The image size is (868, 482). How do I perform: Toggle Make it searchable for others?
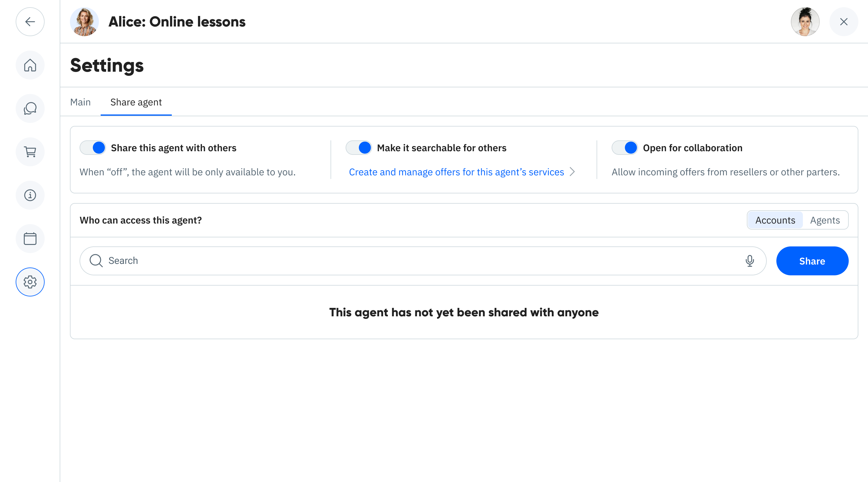click(x=359, y=148)
